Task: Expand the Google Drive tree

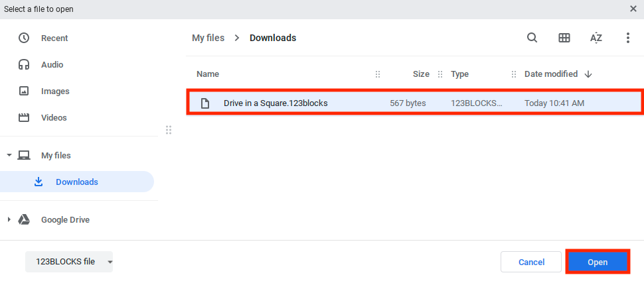Action: click(9, 219)
